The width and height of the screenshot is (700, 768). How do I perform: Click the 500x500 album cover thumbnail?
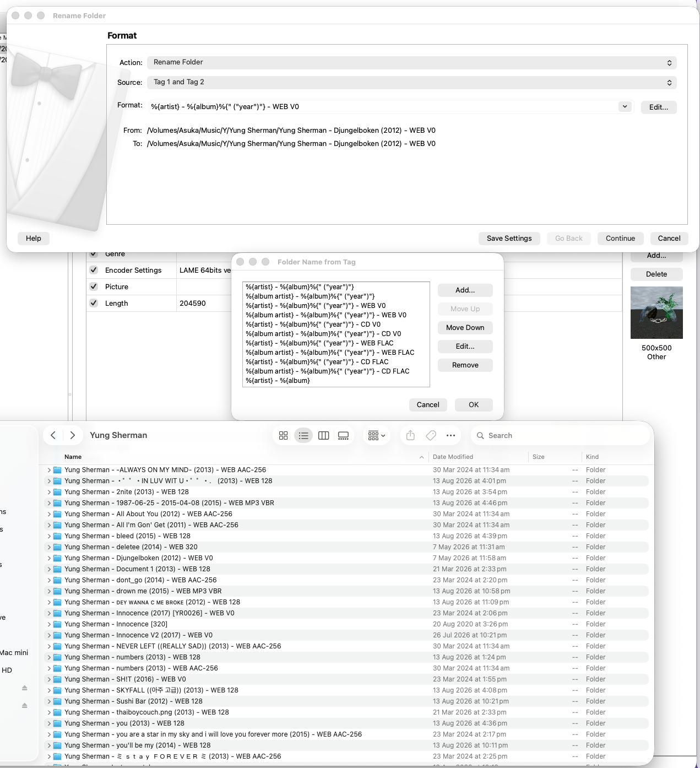(x=656, y=312)
